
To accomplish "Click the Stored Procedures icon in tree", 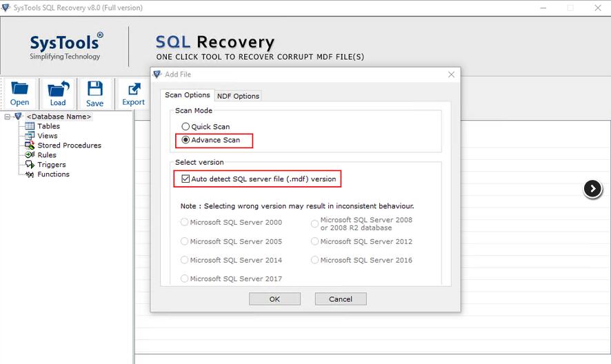I will [30, 145].
